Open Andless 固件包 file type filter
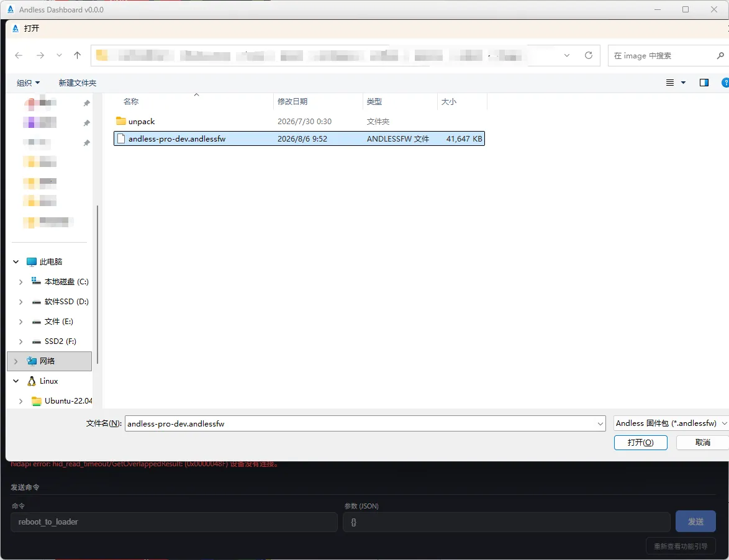Viewport: 729px width, 560px height. pos(671,423)
